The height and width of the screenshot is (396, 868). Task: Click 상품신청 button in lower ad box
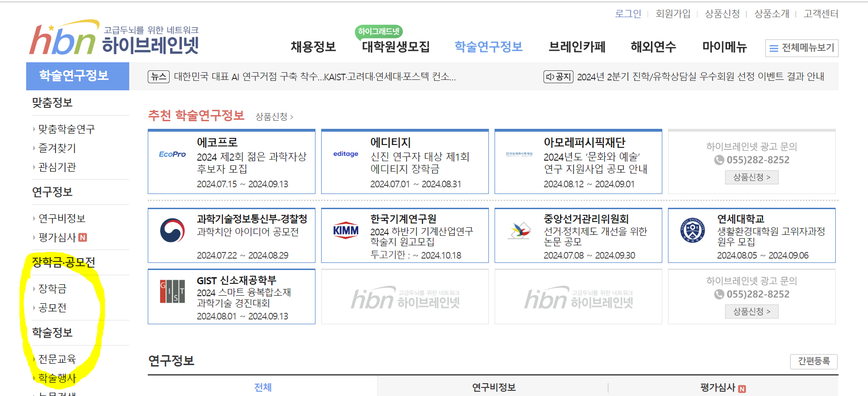pyautogui.click(x=752, y=312)
